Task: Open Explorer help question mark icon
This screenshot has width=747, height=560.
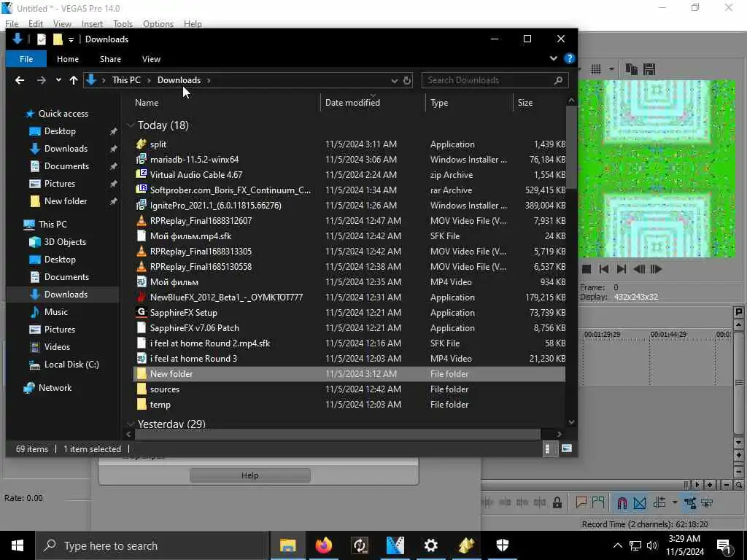Action: pos(569,58)
